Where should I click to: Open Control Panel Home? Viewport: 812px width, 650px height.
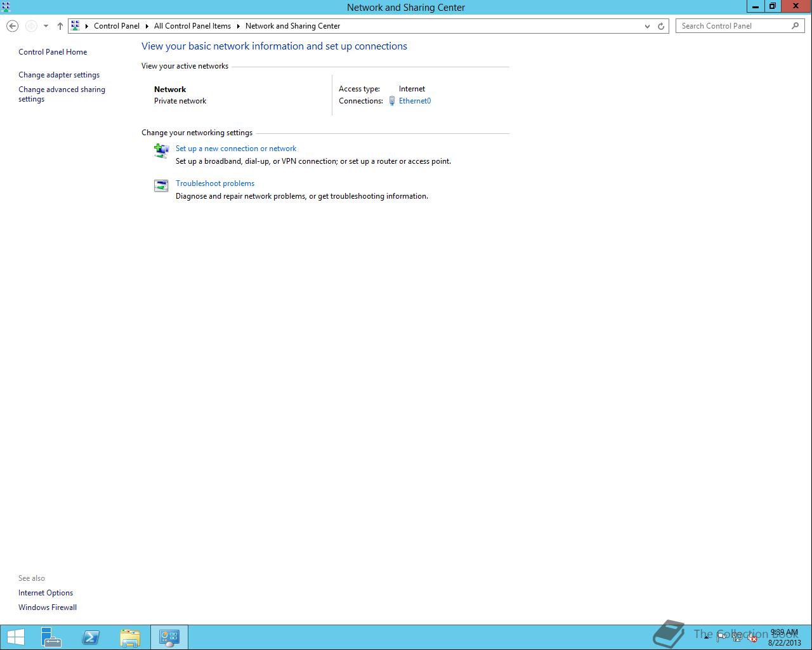tap(53, 52)
